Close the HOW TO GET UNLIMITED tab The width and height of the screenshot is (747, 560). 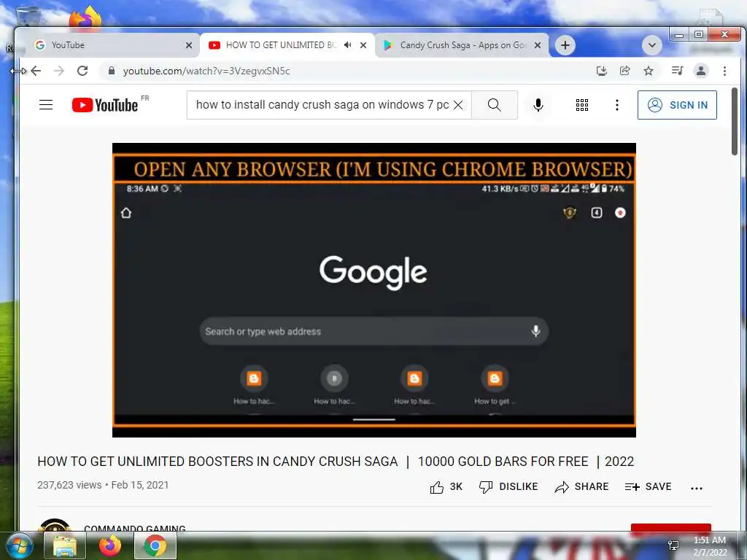pos(363,45)
